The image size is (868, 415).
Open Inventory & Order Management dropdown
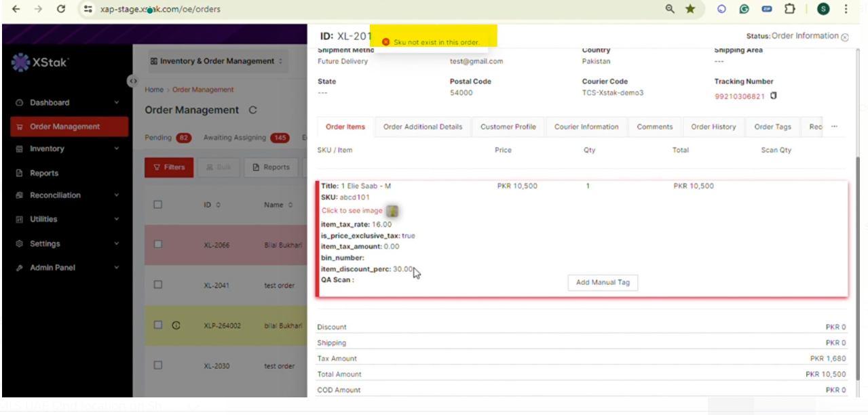(216, 61)
